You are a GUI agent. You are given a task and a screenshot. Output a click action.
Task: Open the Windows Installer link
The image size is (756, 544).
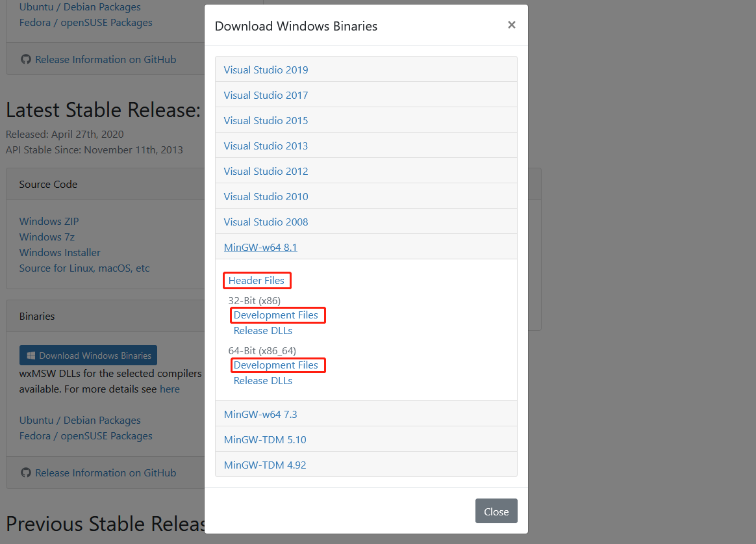[x=60, y=252]
